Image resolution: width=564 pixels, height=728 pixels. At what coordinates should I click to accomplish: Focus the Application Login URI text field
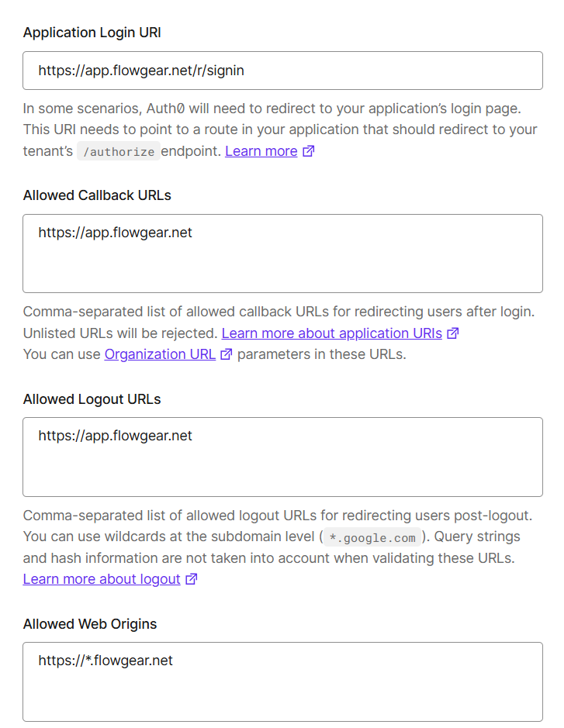(x=282, y=71)
